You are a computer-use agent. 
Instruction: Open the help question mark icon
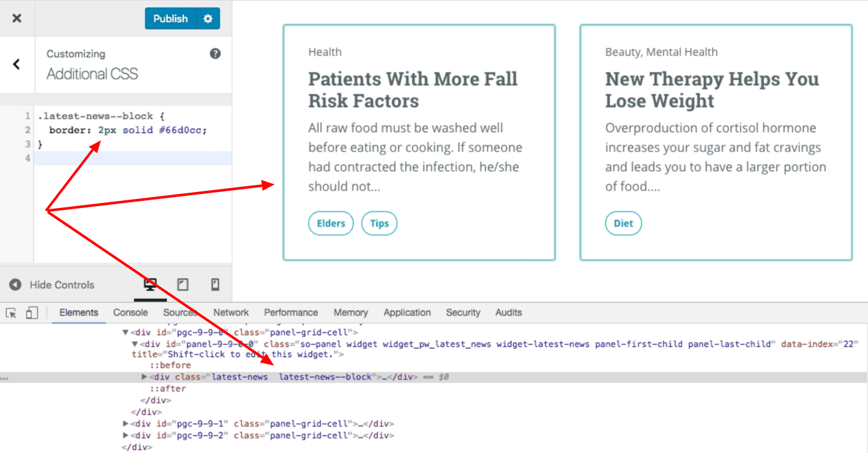(x=215, y=54)
